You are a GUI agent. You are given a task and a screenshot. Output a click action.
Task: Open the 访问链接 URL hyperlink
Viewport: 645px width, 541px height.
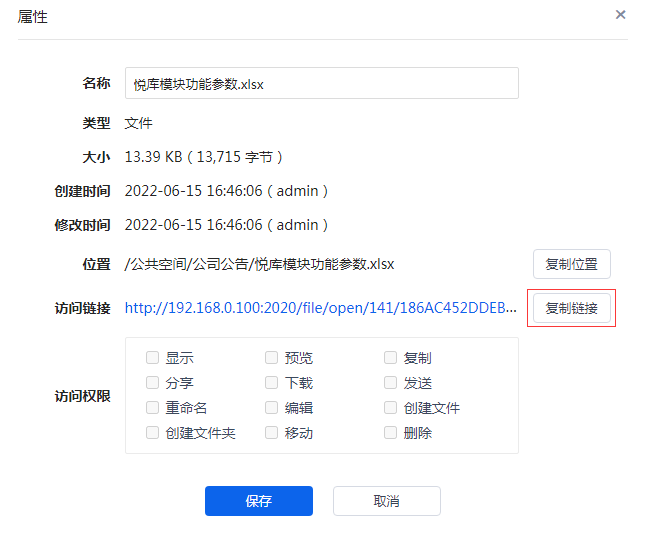point(321,308)
